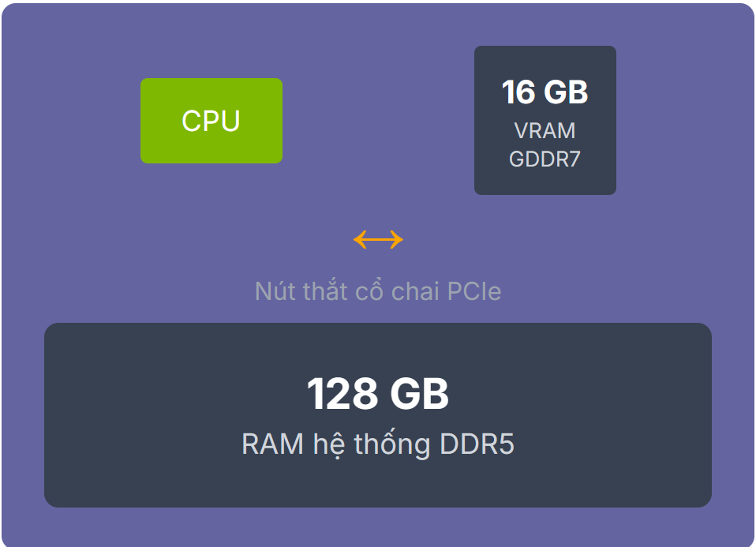The image size is (756, 547).
Task: Click the right arrowhead of orange arrow
Action: pos(397,239)
